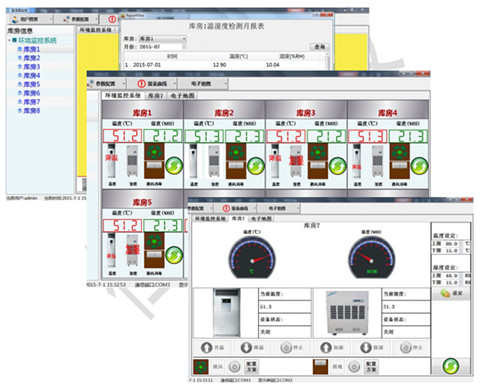
Task: Toggle the 消毒 power switch in 库房7
Action: click(x=354, y=367)
